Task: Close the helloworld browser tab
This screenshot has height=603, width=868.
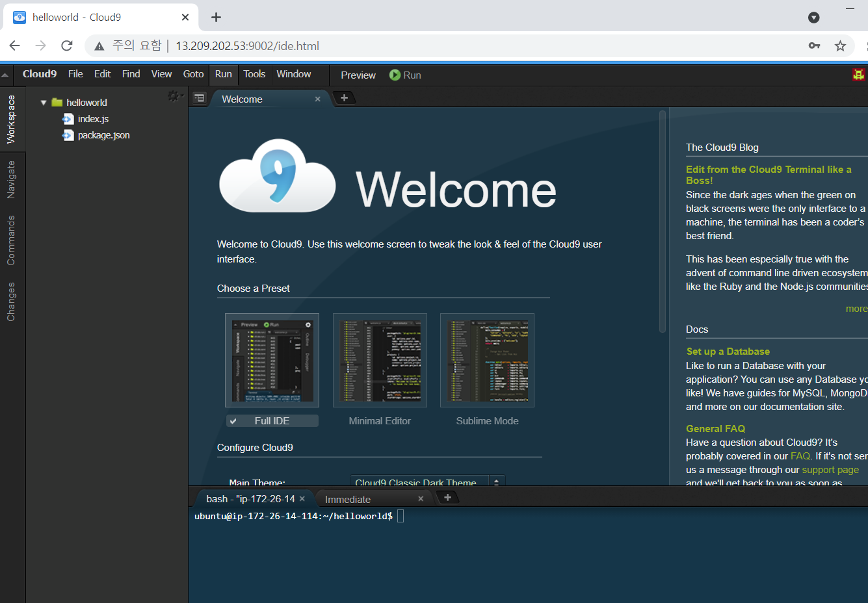Action: click(185, 18)
